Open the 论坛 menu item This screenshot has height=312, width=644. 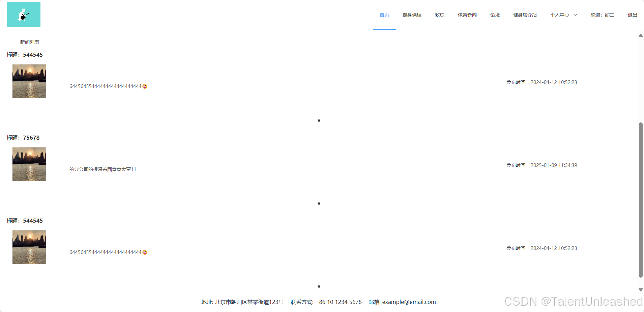(495, 15)
